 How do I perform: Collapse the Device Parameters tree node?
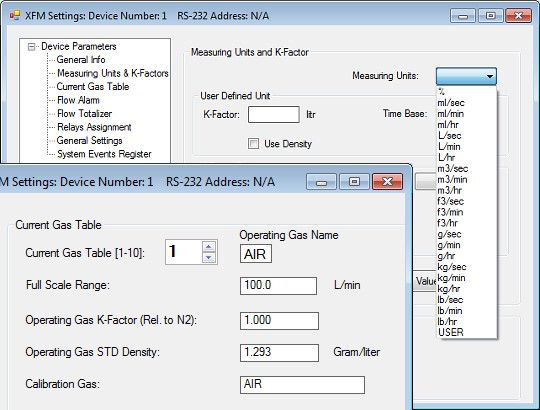pos(31,47)
